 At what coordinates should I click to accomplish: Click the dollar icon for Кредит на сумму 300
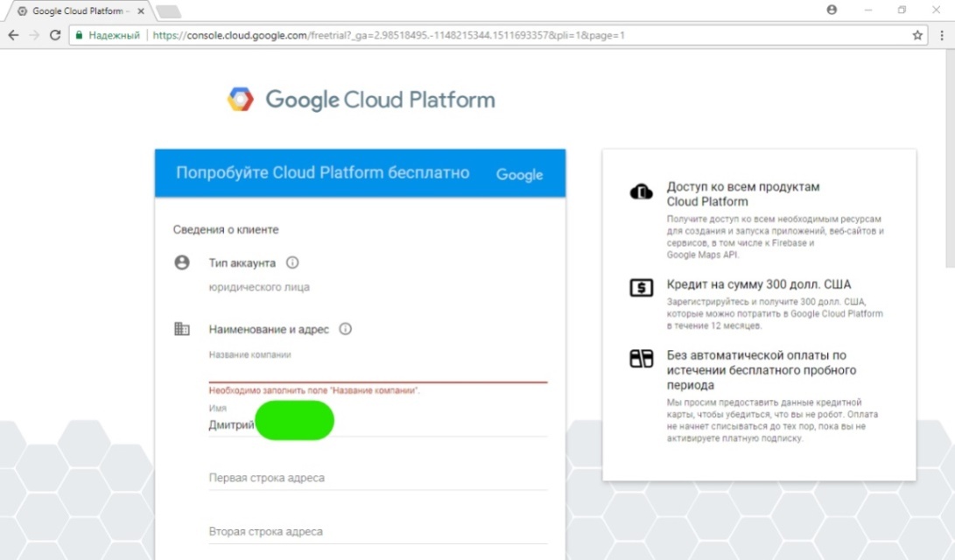point(641,287)
